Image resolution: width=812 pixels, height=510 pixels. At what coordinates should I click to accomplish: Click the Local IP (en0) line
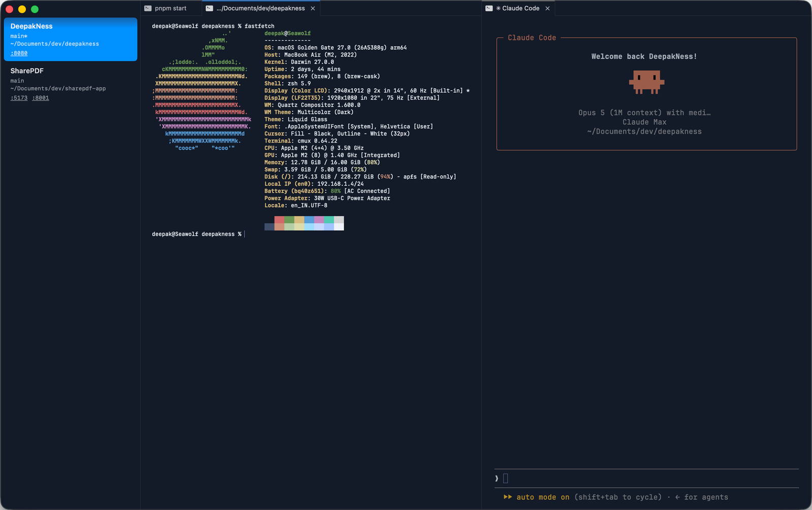(x=314, y=184)
